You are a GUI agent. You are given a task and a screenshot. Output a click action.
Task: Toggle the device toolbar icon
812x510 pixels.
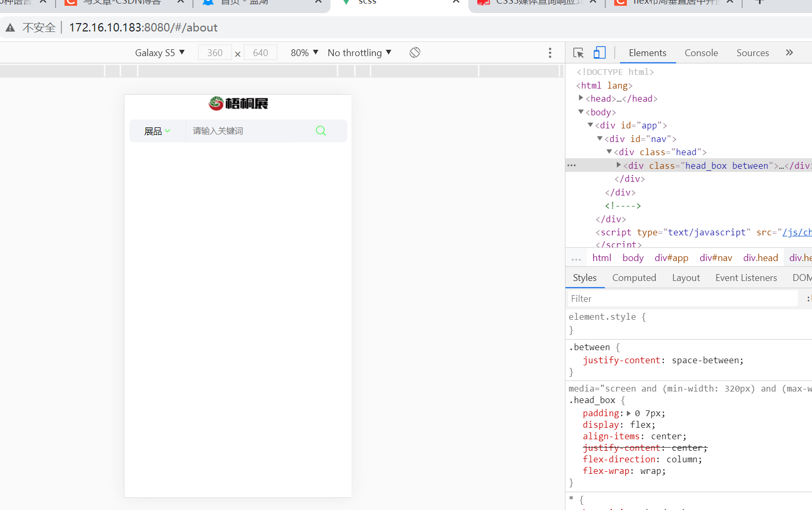[600, 52]
